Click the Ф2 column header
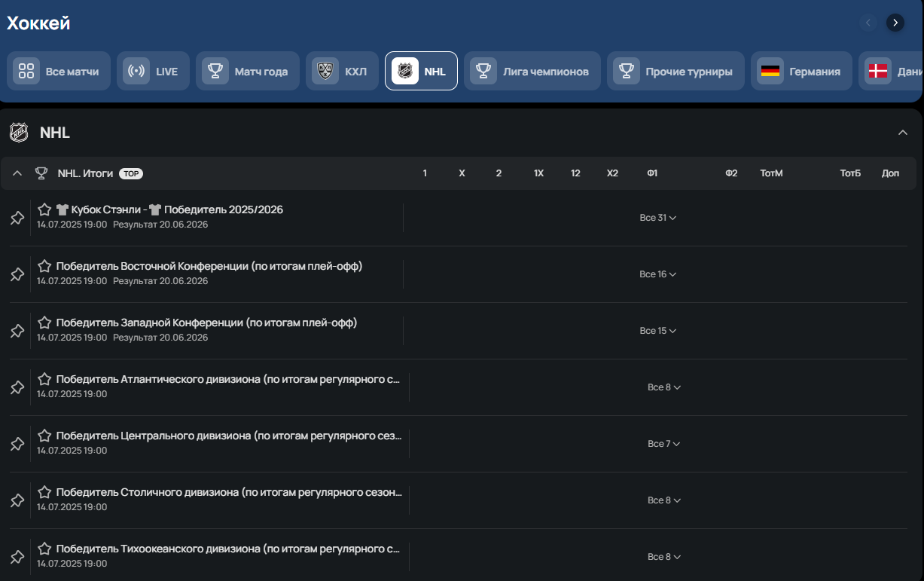924x581 pixels. click(731, 173)
